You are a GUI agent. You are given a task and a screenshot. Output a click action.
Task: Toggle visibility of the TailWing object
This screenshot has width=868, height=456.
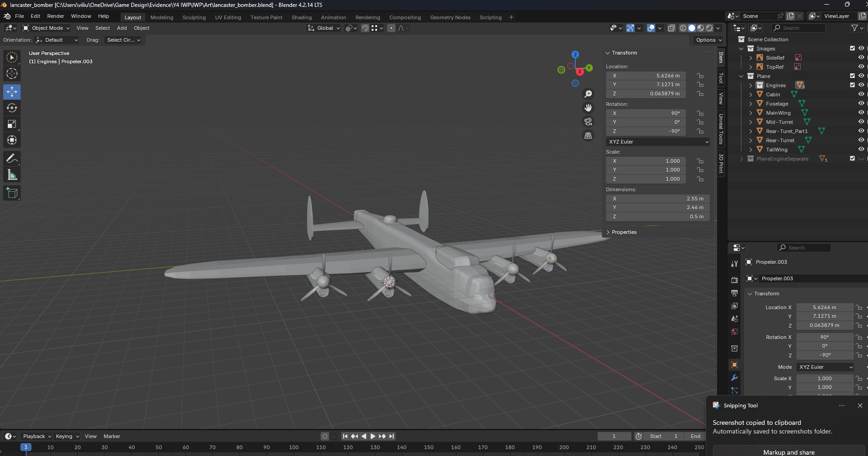(861, 149)
